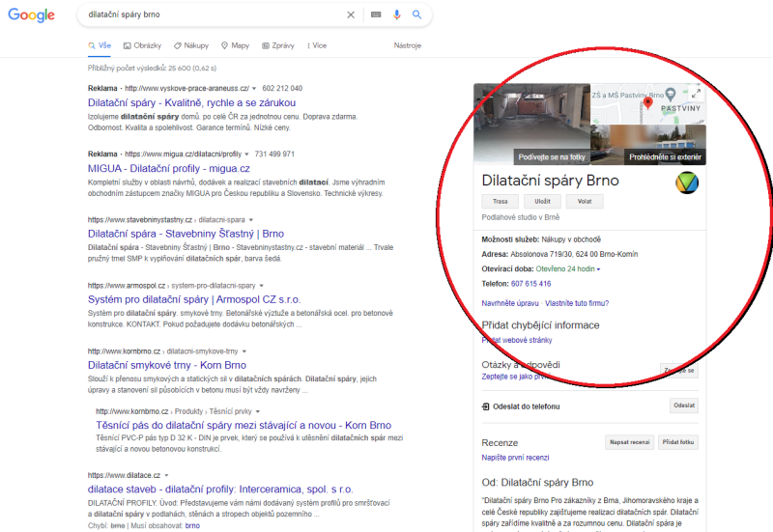Click the Uložit button
Screen dimensions: 773x532
click(x=542, y=202)
